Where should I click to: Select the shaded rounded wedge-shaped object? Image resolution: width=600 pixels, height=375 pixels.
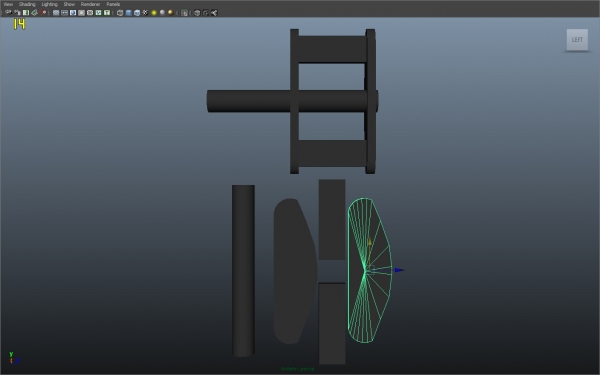[x=295, y=271]
